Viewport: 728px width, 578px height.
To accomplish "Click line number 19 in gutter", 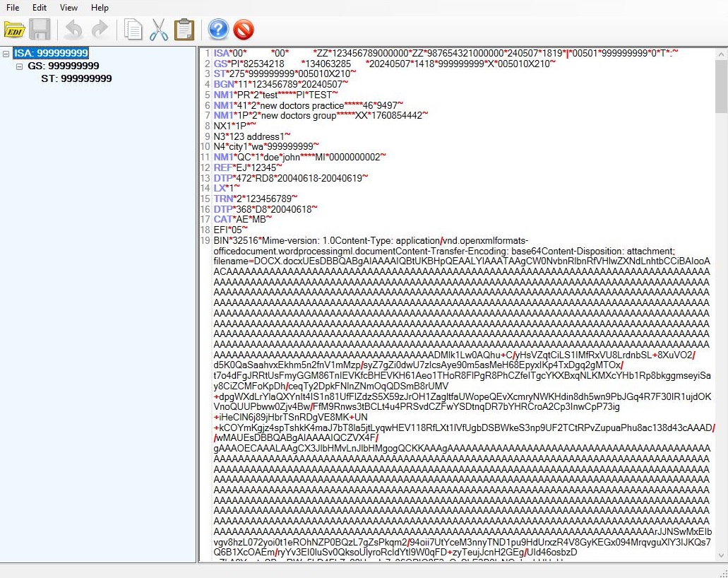I will pos(205,241).
